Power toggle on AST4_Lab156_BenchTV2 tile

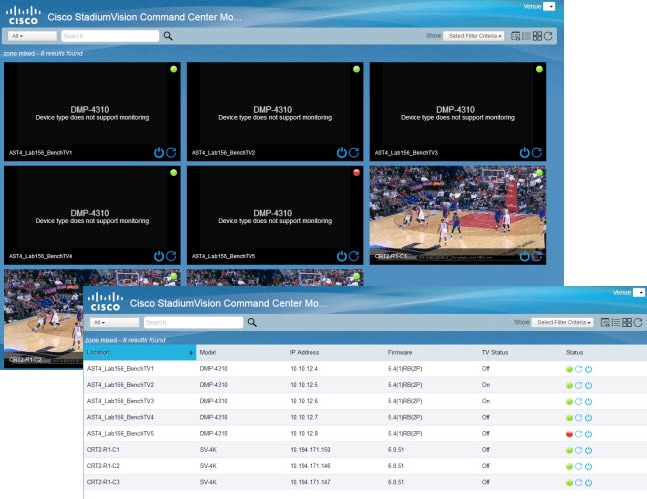click(x=342, y=153)
